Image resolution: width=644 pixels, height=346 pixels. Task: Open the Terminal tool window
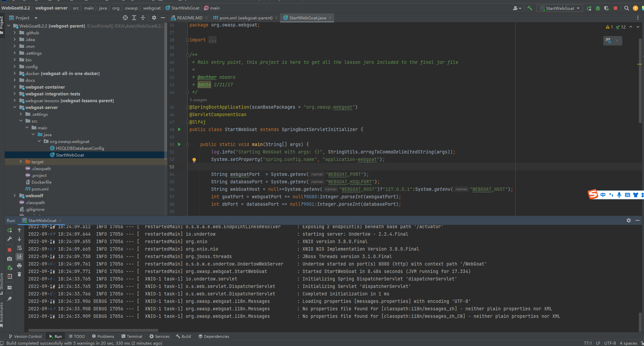coord(132,336)
